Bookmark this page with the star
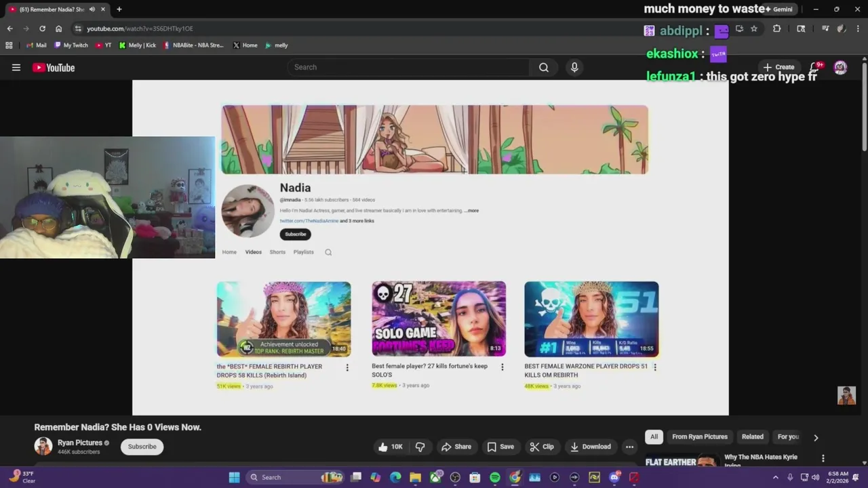The height and width of the screenshot is (488, 868). (x=753, y=28)
